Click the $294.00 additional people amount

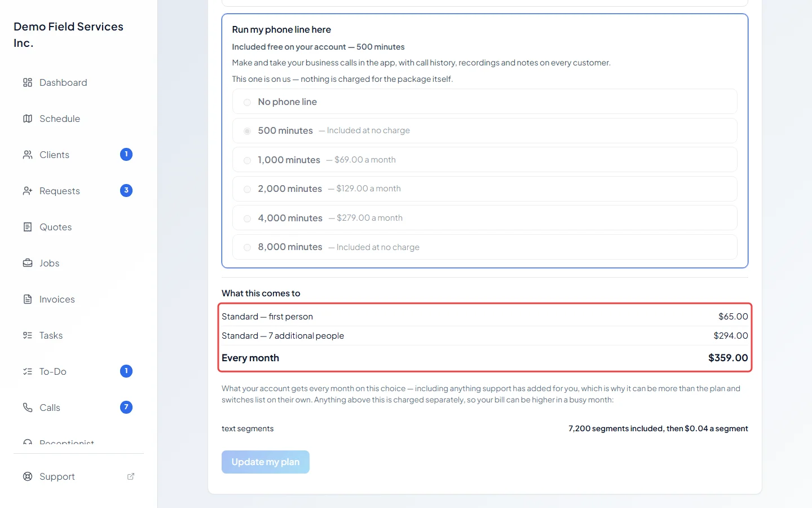731,336
